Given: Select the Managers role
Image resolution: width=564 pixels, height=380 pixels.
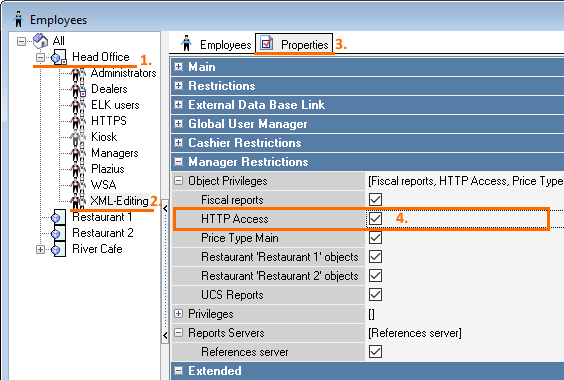Looking at the screenshot, I should coord(115,153).
